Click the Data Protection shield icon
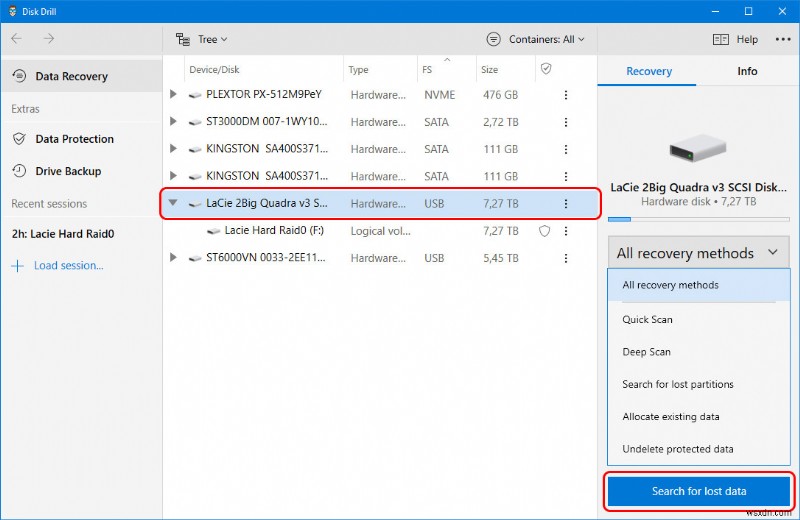Screen dimensions: 800x520 (19, 139)
